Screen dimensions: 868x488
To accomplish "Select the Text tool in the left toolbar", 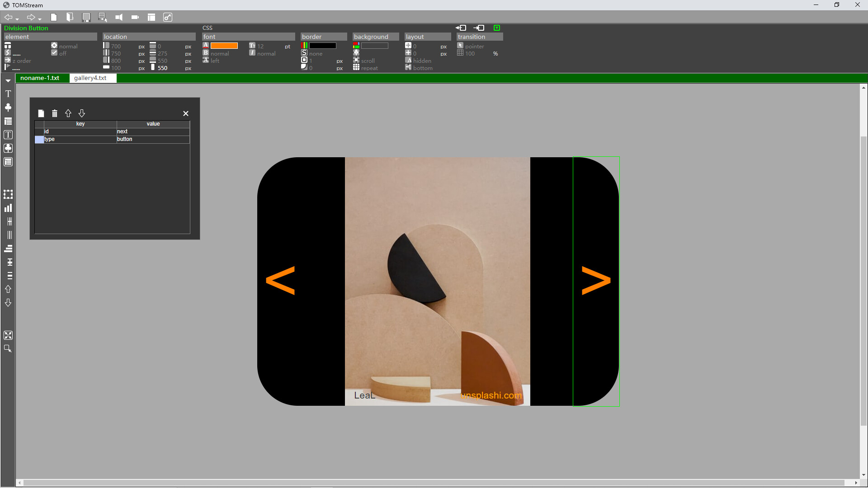I will tap(8, 94).
